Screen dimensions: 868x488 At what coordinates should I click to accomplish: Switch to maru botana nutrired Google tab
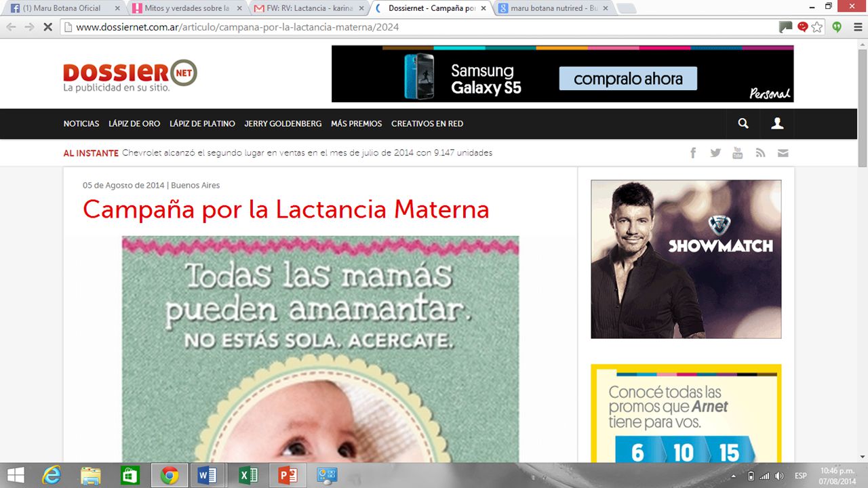click(553, 8)
